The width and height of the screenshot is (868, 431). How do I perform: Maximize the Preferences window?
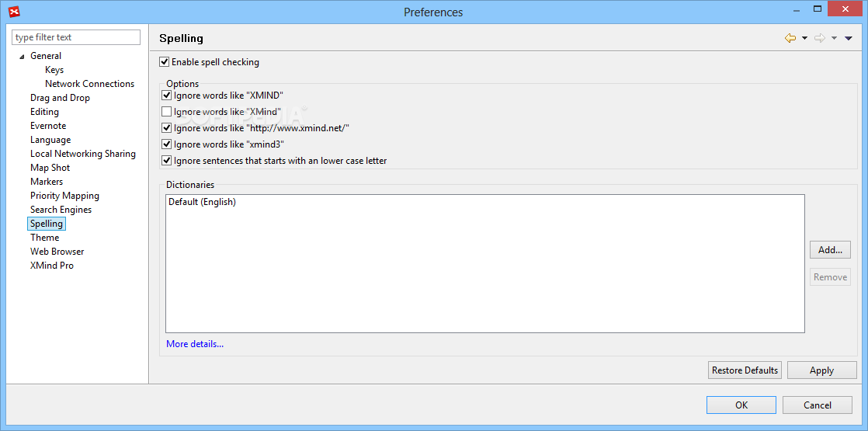pyautogui.click(x=817, y=9)
